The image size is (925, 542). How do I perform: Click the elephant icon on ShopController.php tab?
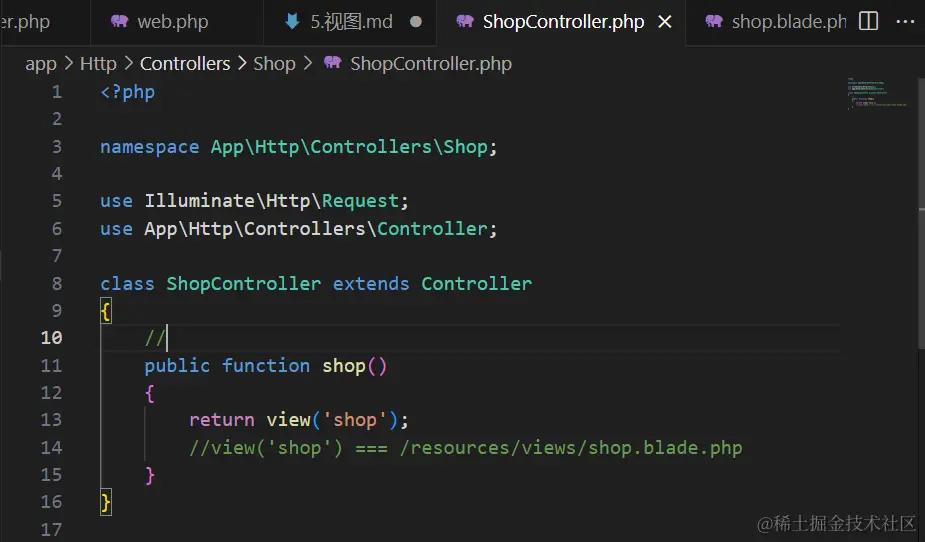click(465, 21)
